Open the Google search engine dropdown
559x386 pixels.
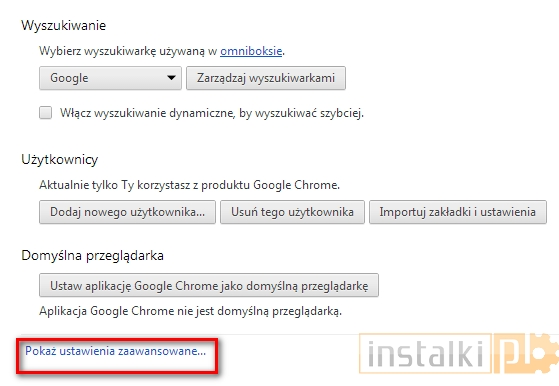111,78
